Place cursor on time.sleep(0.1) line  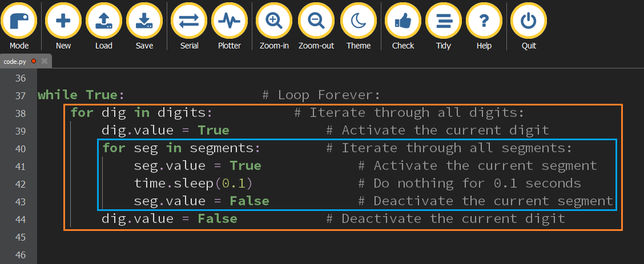pyautogui.click(x=193, y=184)
